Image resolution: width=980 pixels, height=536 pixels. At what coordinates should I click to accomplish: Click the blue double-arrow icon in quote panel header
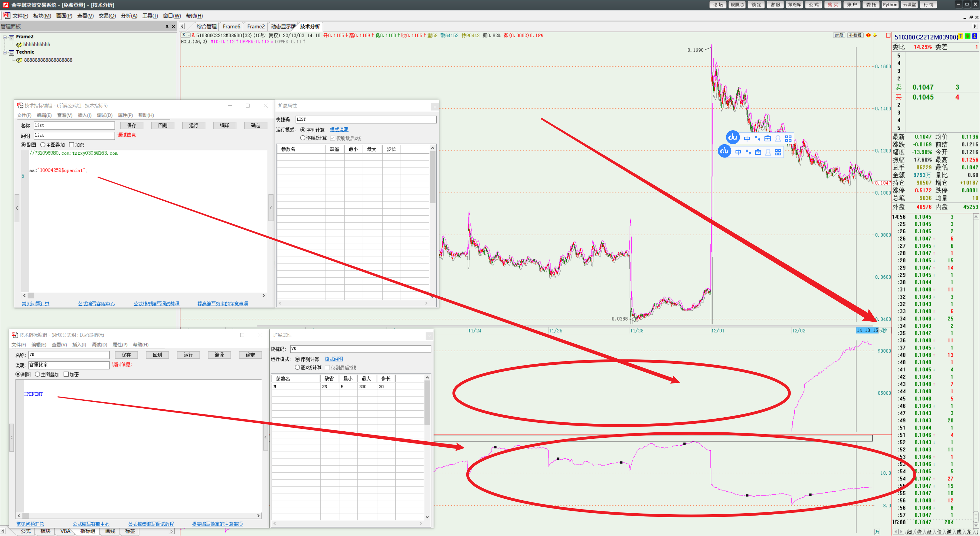click(974, 36)
